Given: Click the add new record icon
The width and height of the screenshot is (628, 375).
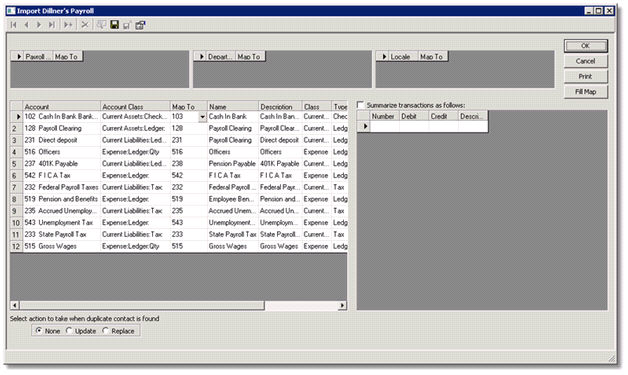Looking at the screenshot, I should tap(68, 25).
